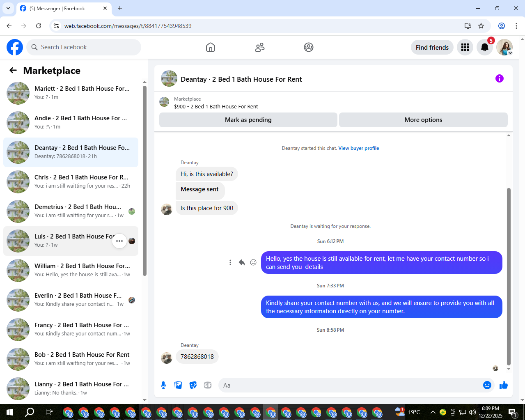This screenshot has width=525, height=420.
Task: Open Demetrius conversation
Action: 71,211
